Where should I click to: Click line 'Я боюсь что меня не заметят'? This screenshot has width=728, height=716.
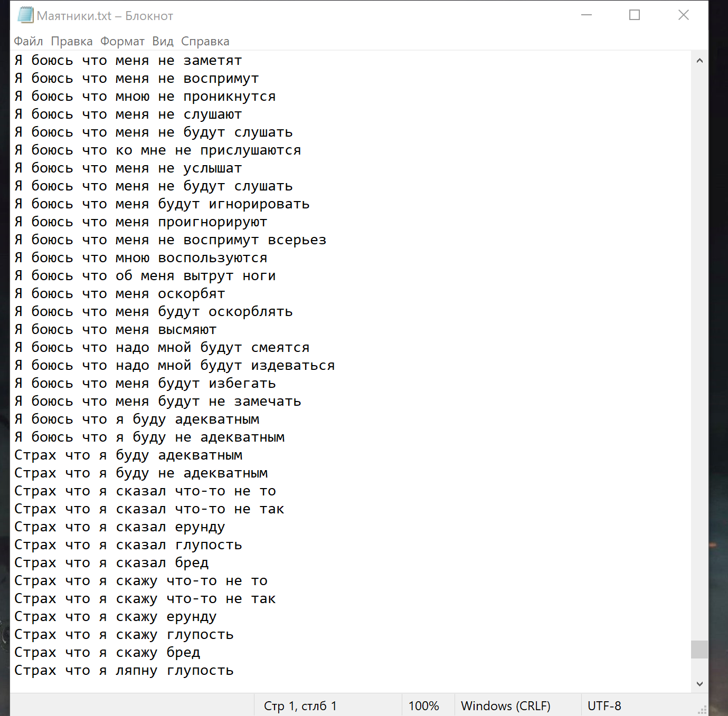pos(128,61)
